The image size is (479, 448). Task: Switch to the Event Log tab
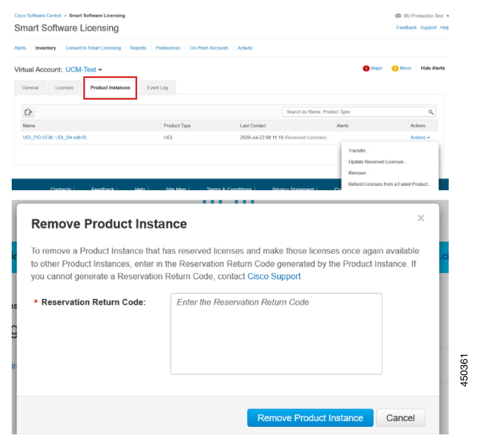[157, 88]
